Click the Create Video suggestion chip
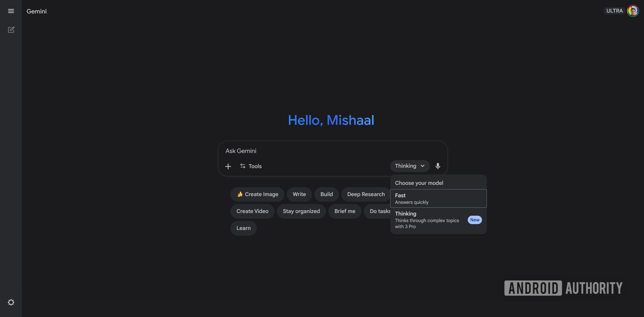The width and height of the screenshot is (644, 317). tap(252, 211)
